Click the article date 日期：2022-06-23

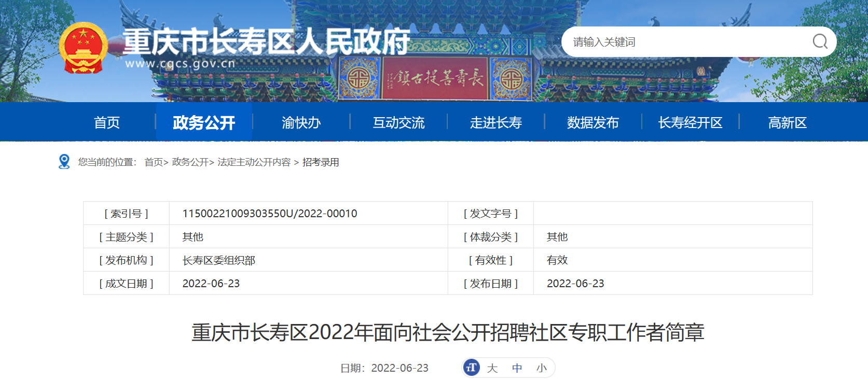(x=384, y=368)
